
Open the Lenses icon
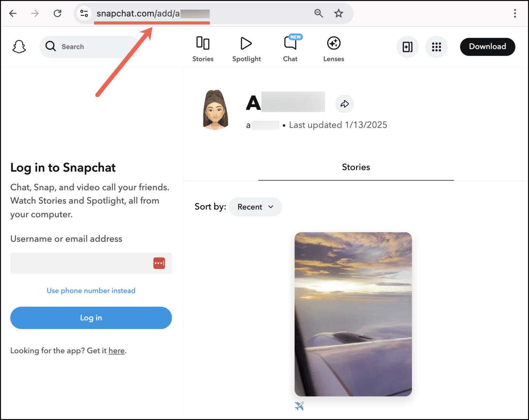tap(333, 43)
